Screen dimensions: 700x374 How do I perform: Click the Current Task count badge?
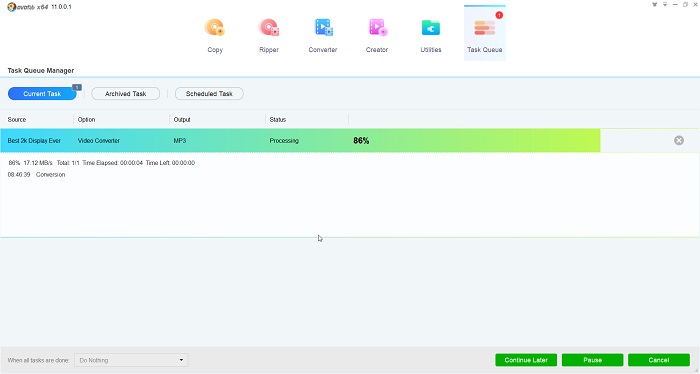pyautogui.click(x=77, y=87)
